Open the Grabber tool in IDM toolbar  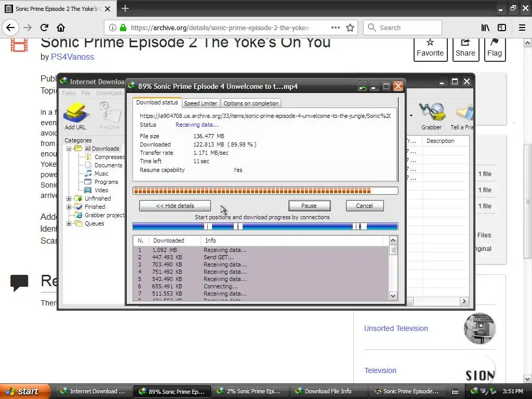click(431, 116)
